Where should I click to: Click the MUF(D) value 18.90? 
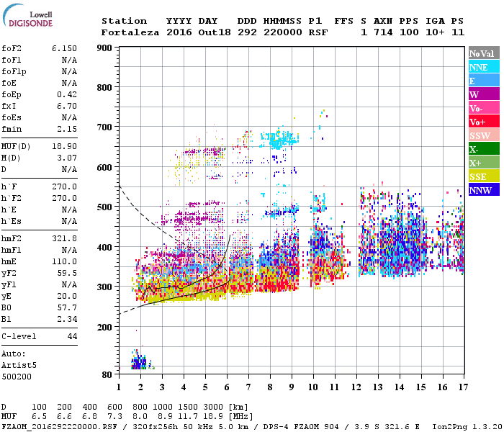(64, 147)
